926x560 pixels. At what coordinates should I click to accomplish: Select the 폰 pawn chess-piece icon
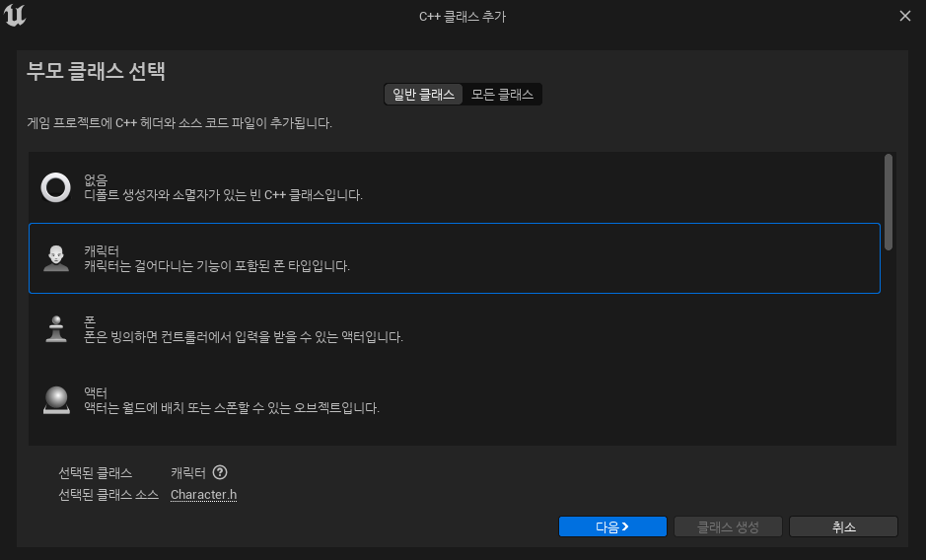(x=56, y=329)
